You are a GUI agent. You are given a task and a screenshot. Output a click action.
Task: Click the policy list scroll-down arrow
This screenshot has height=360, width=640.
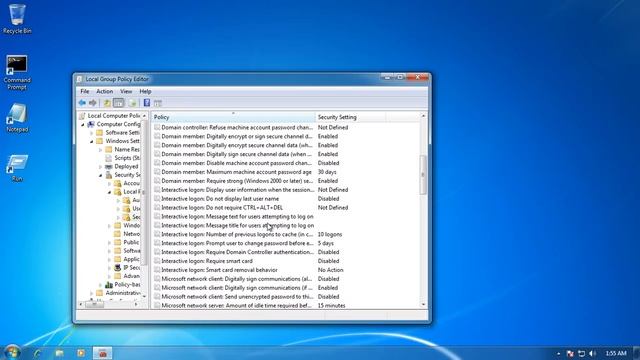pos(423,304)
